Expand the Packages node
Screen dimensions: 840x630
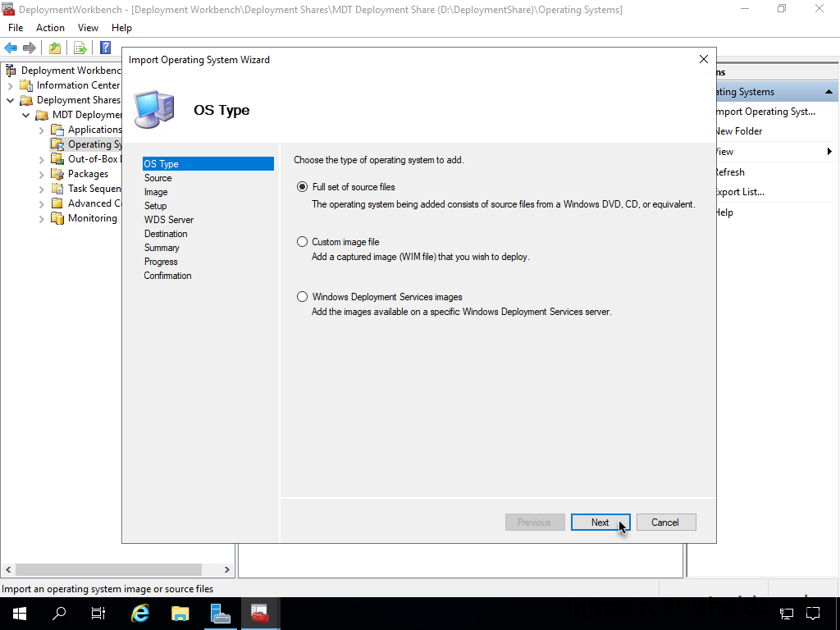[x=41, y=175]
